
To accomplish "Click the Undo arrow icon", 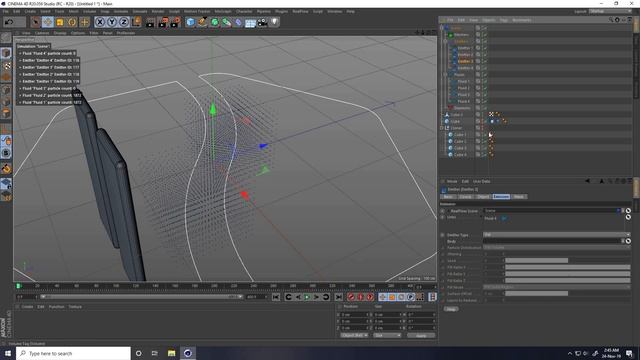I will 9,22.
